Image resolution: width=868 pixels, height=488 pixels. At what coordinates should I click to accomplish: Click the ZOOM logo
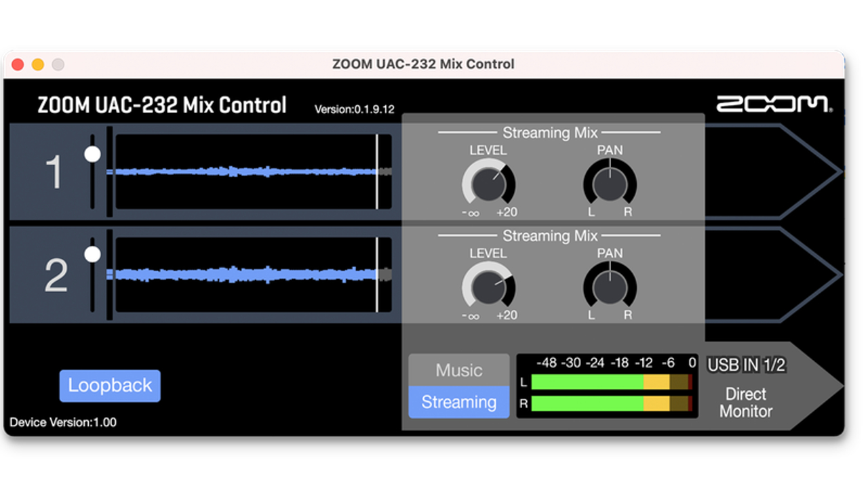tap(774, 104)
